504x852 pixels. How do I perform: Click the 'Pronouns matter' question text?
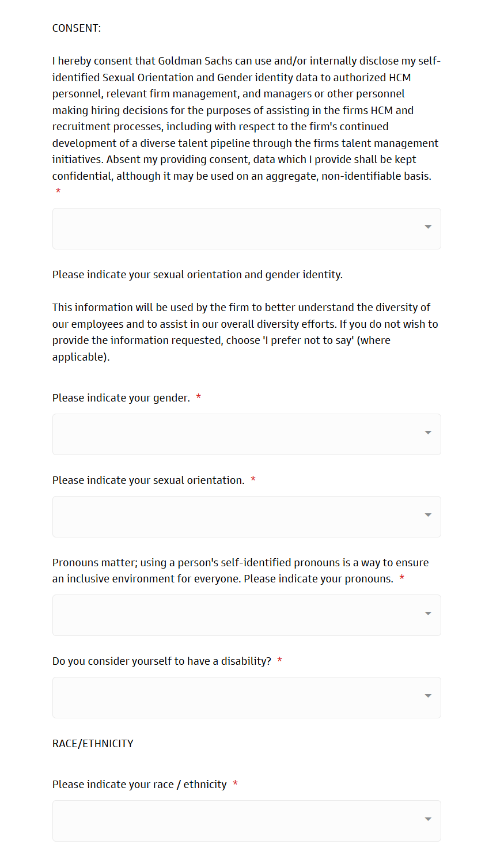(x=241, y=571)
